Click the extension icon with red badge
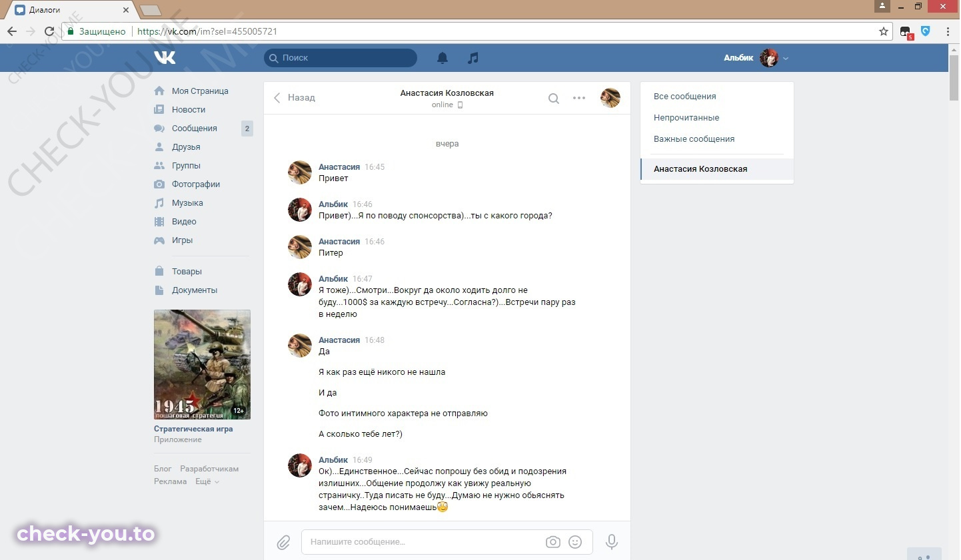961x560 pixels. (x=906, y=32)
